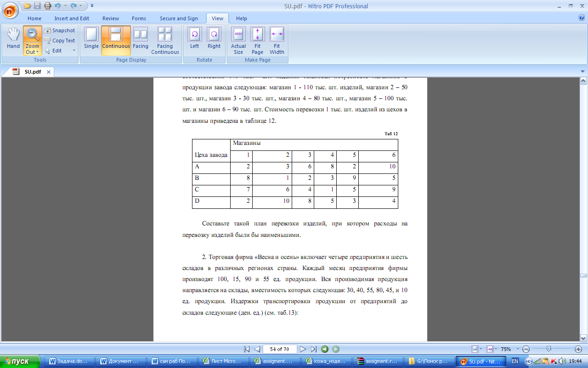Open the Secure and Sign tab
588x368 pixels.
click(x=179, y=18)
